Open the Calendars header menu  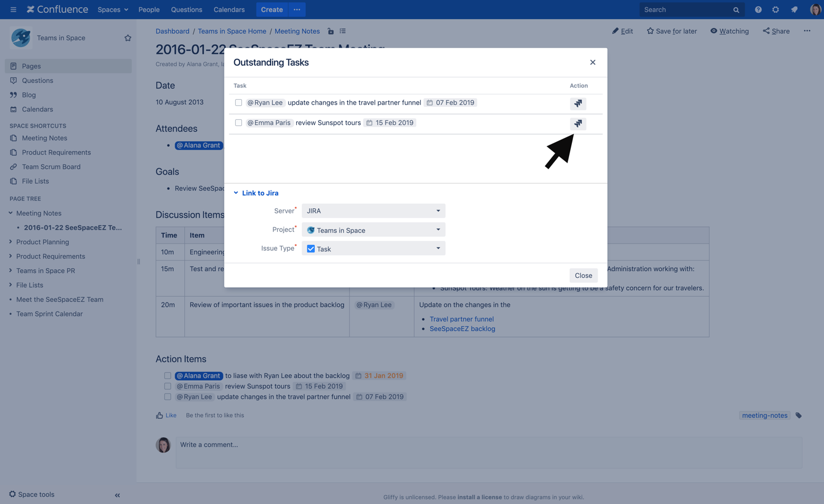point(229,10)
